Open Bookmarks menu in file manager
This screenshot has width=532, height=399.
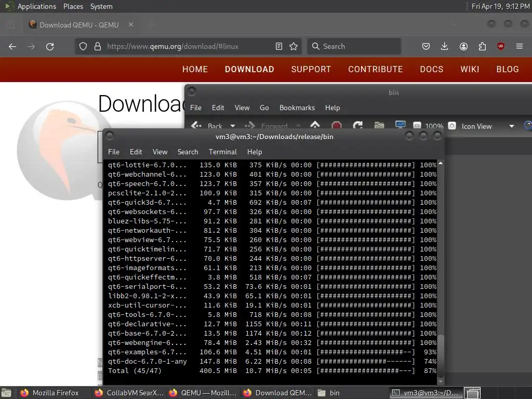(297, 108)
